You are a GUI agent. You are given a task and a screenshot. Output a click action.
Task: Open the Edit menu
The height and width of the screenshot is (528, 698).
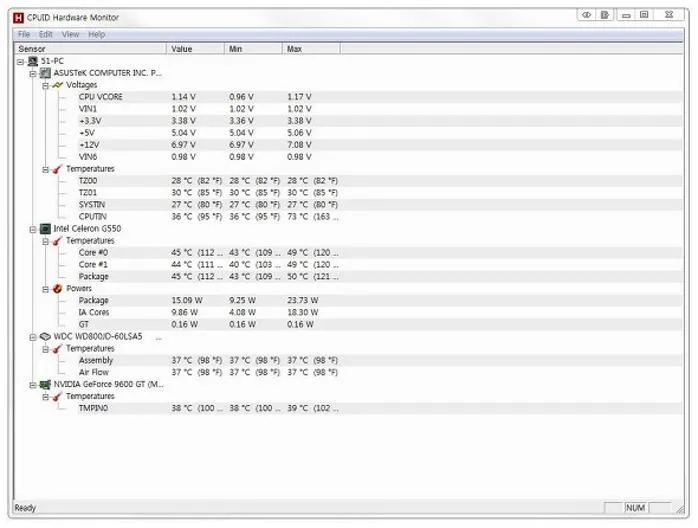(45, 34)
